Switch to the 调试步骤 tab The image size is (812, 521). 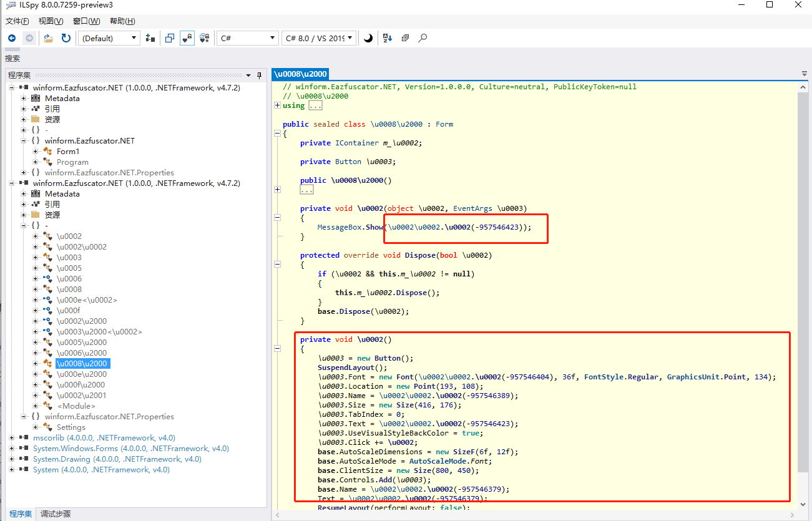pos(56,514)
